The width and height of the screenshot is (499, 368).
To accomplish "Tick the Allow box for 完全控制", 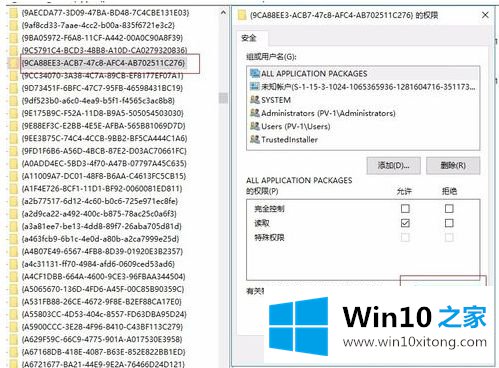I will point(405,209).
